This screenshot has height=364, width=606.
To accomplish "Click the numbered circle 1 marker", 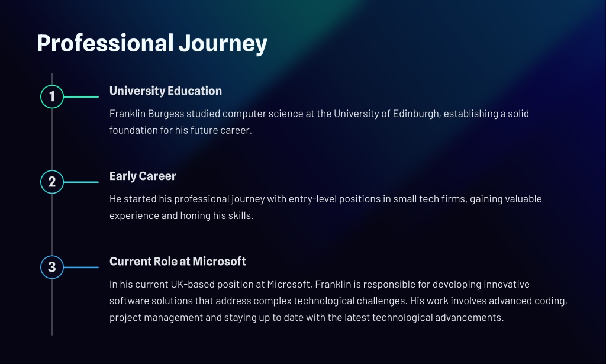I will (52, 96).
